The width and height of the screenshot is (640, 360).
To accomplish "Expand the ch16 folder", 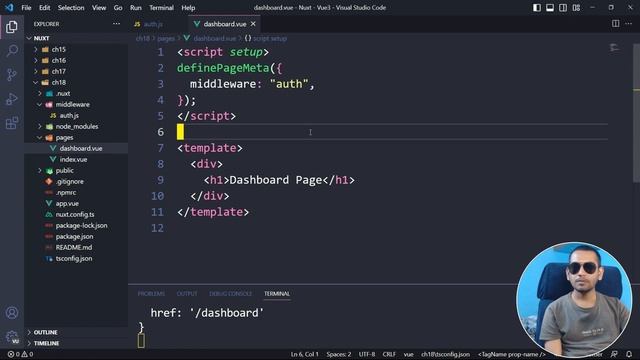I will (x=76, y=60).
